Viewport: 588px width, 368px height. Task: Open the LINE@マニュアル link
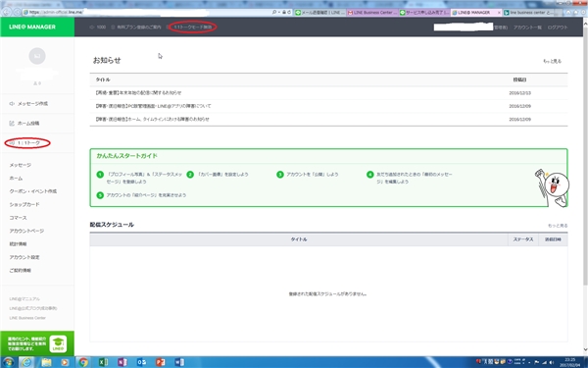[24, 299]
